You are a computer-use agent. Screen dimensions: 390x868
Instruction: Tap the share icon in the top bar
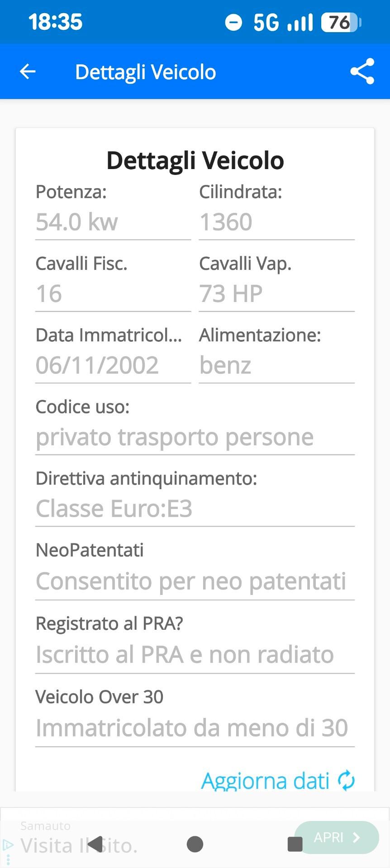(362, 71)
